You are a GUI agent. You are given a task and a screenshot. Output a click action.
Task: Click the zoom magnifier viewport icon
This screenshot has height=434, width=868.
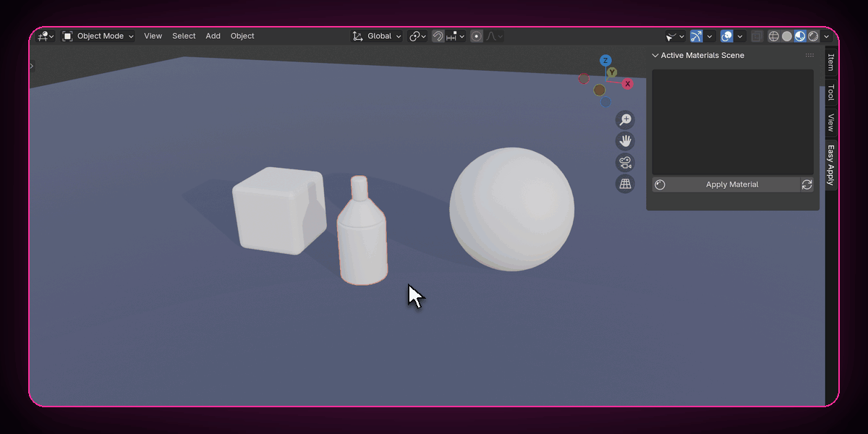626,120
